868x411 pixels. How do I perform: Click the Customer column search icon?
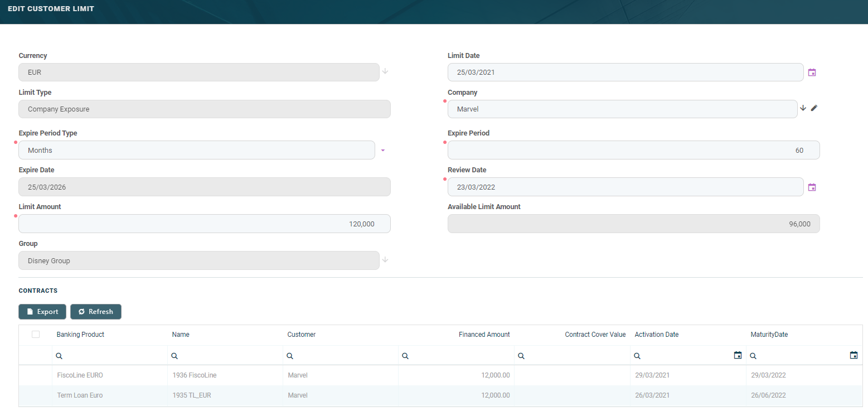[290, 356]
